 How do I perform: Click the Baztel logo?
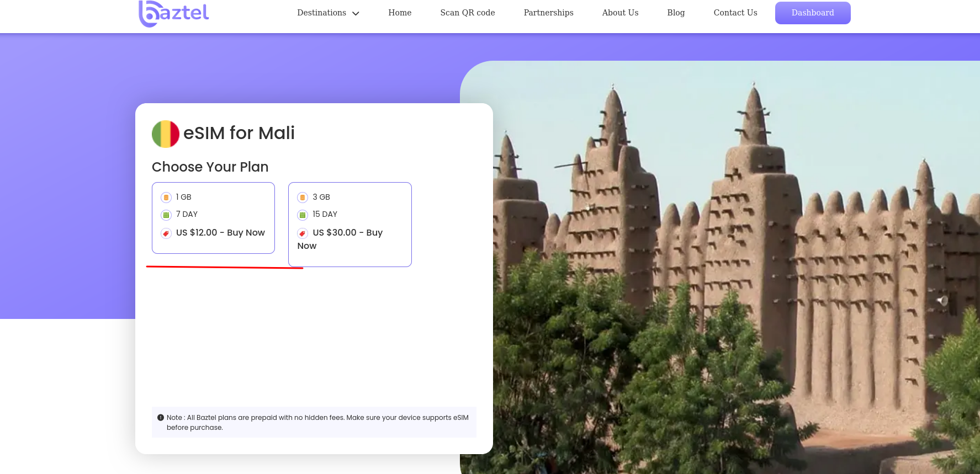pos(173,13)
